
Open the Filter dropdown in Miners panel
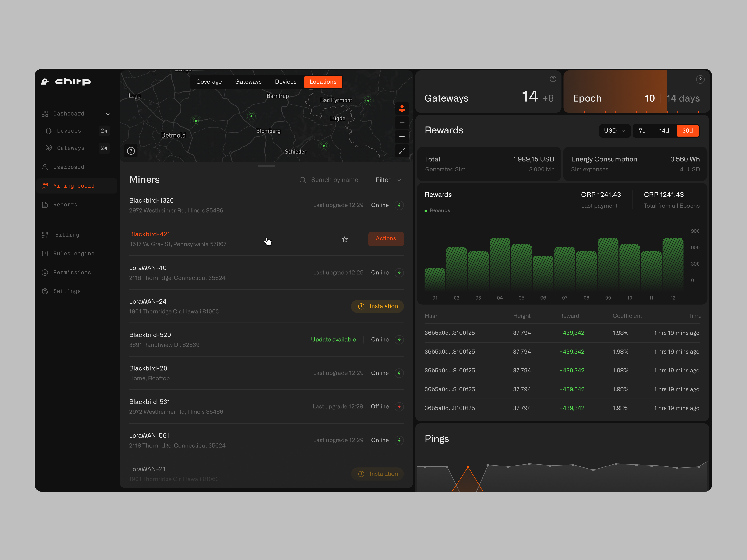pos(387,180)
